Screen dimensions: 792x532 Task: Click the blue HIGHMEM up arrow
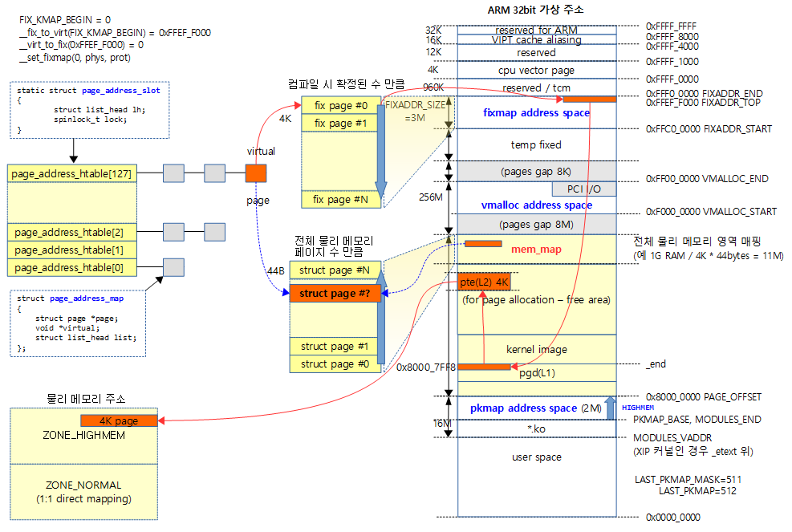609,408
